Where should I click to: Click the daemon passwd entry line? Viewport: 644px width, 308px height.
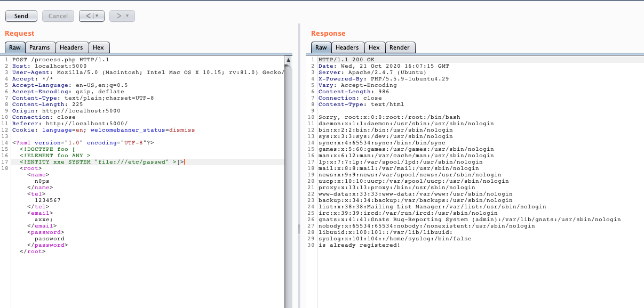pyautogui.click(x=406, y=124)
